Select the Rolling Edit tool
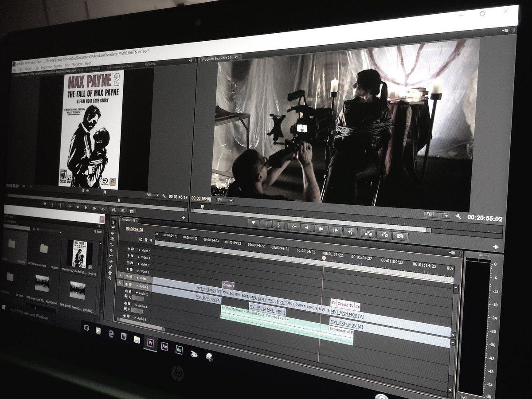 point(112,239)
